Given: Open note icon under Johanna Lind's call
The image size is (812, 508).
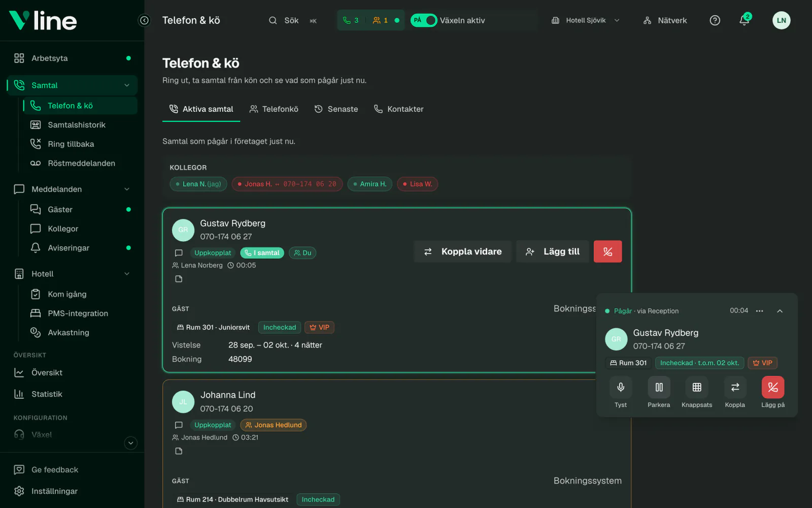Looking at the screenshot, I should (179, 451).
